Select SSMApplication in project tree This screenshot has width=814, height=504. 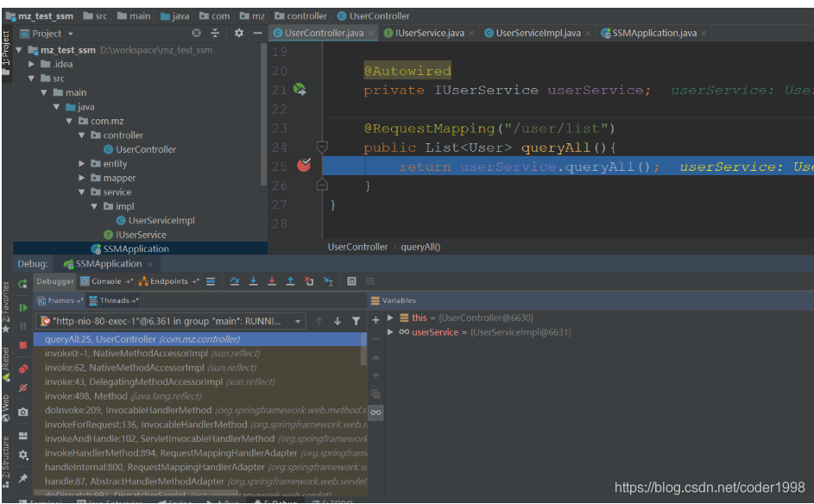(x=136, y=249)
